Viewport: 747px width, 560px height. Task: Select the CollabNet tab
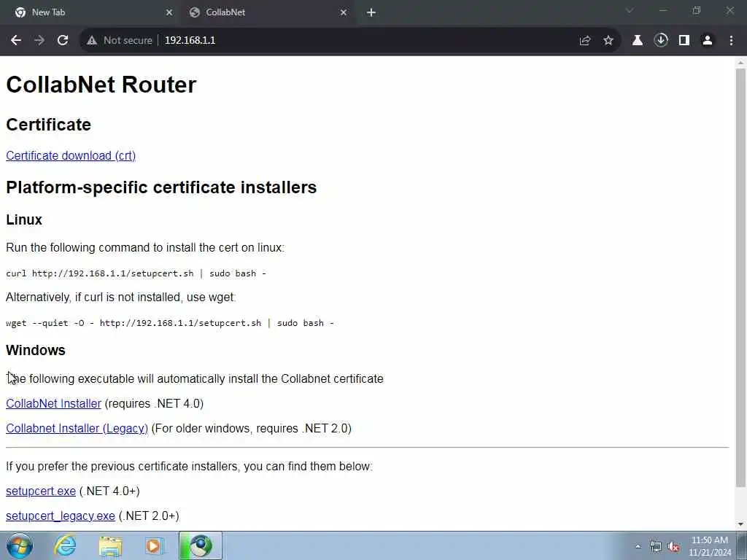(x=267, y=13)
